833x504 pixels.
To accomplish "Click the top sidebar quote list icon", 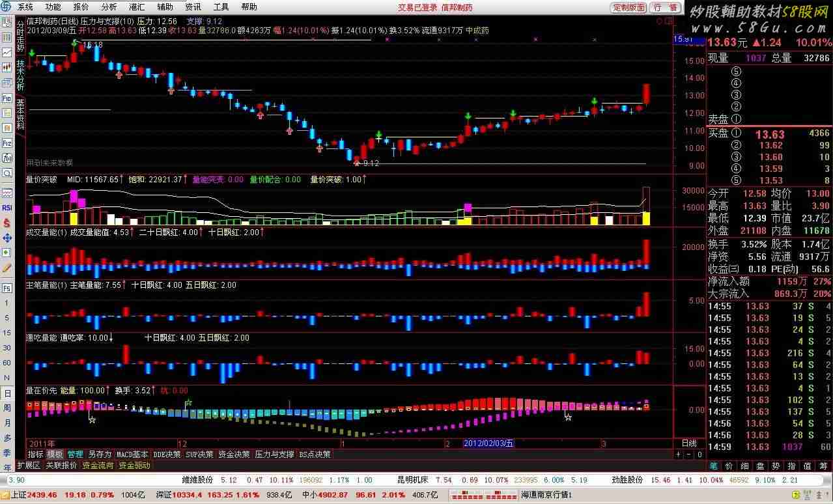I will click(7, 23).
